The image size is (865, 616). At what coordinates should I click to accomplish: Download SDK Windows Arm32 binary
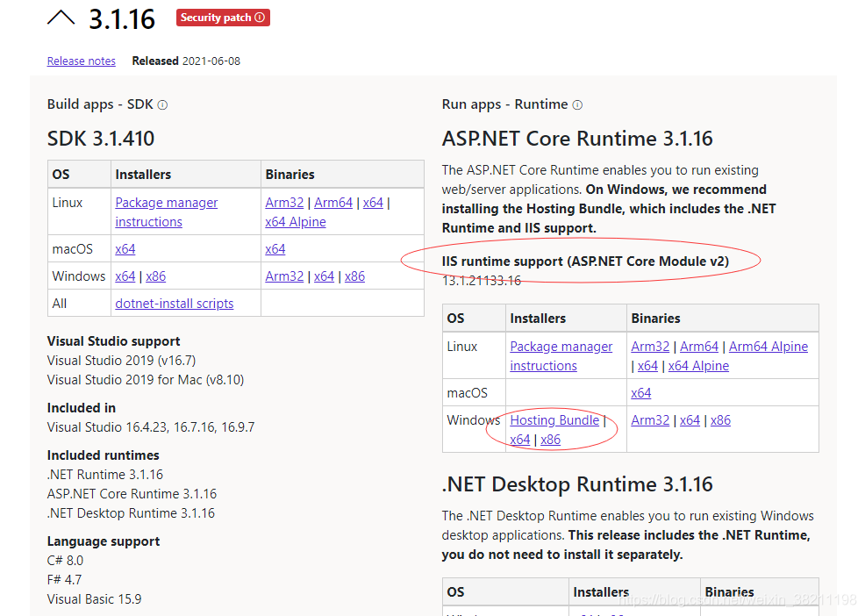(284, 276)
